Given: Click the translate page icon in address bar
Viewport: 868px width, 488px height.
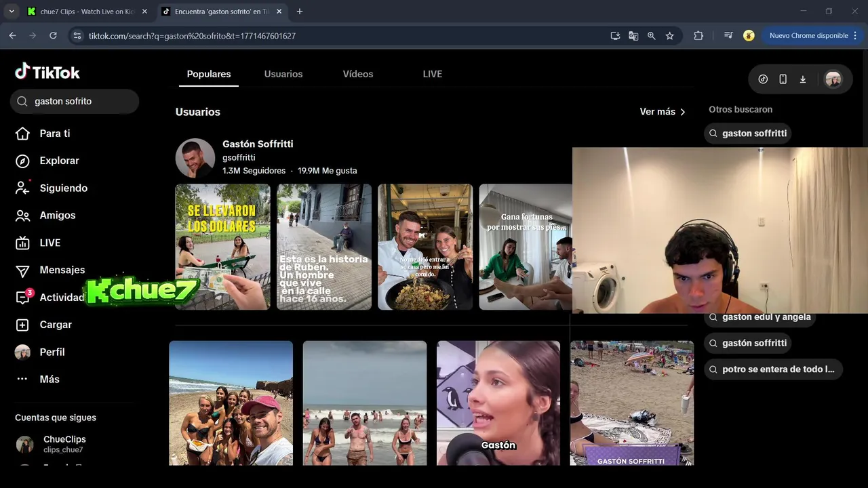Looking at the screenshot, I should (x=633, y=36).
